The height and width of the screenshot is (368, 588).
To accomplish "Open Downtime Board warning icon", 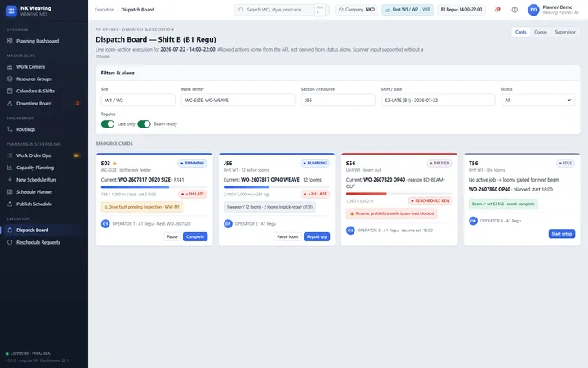I will pyautogui.click(x=10, y=103).
